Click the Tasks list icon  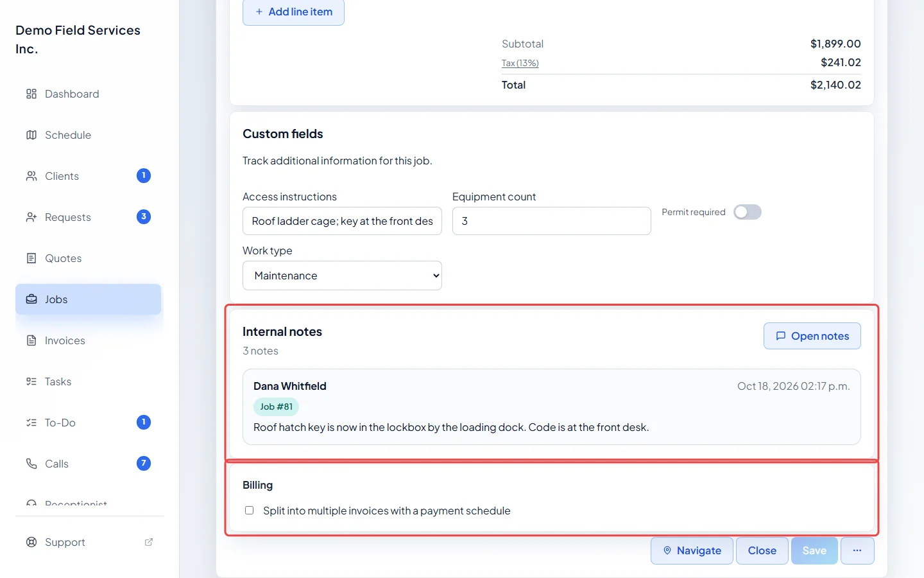(31, 381)
